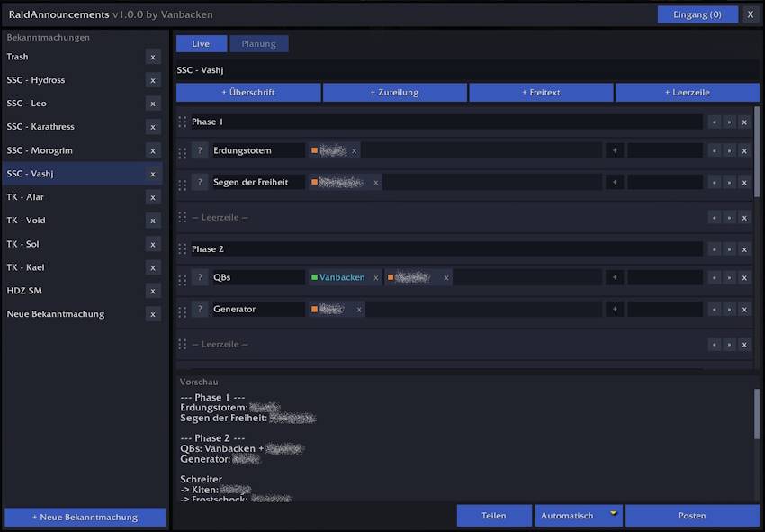This screenshot has height=532, width=765.
Task: Click the ? icon on the QBs row
Action: tap(200, 277)
